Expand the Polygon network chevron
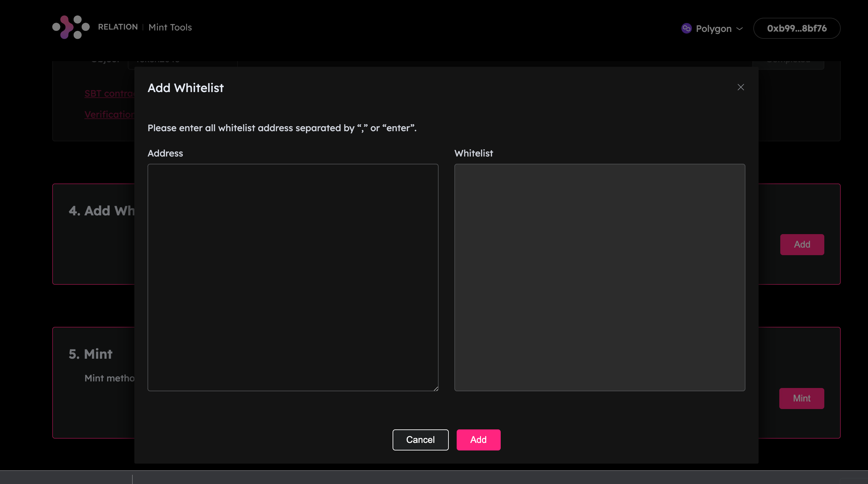Viewport: 868px width, 484px height. tap(740, 29)
